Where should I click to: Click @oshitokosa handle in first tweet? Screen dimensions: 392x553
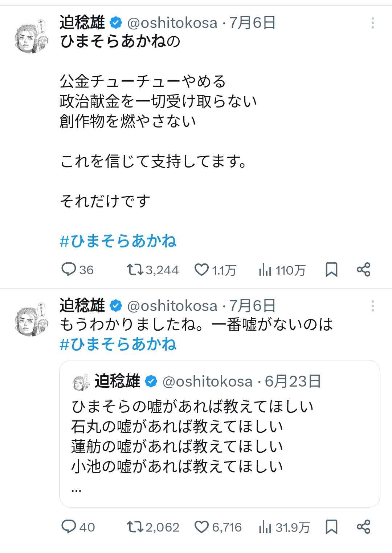(172, 23)
